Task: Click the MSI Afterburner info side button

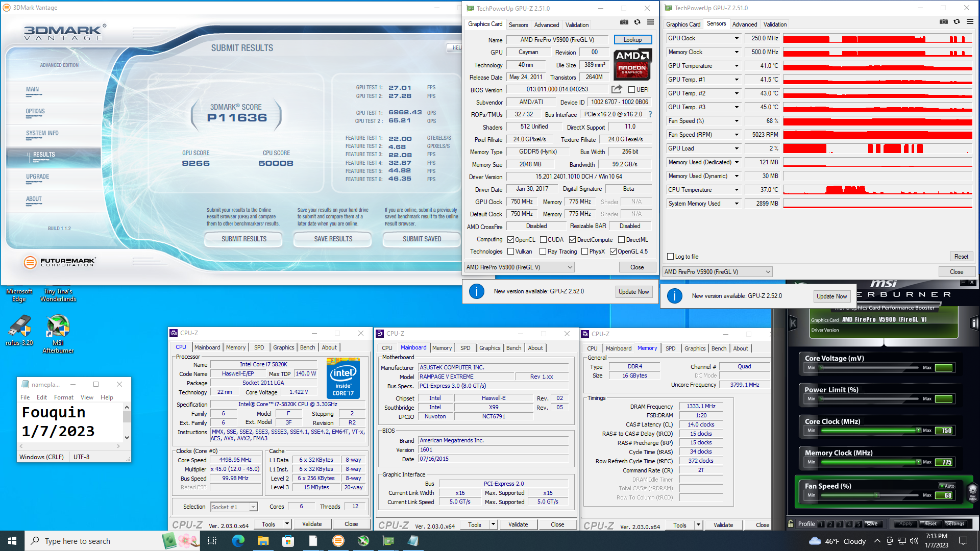Action: [x=974, y=323]
